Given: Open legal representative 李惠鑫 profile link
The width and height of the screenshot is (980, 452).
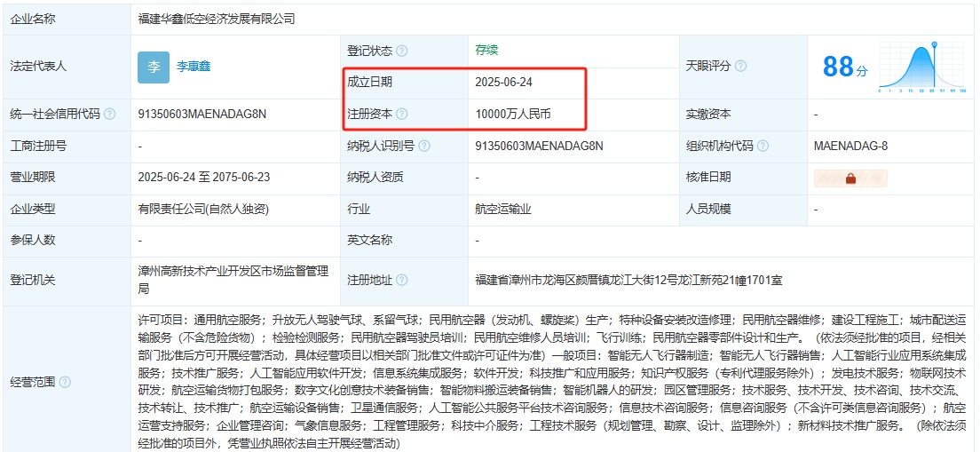Looking at the screenshot, I should tap(194, 67).
